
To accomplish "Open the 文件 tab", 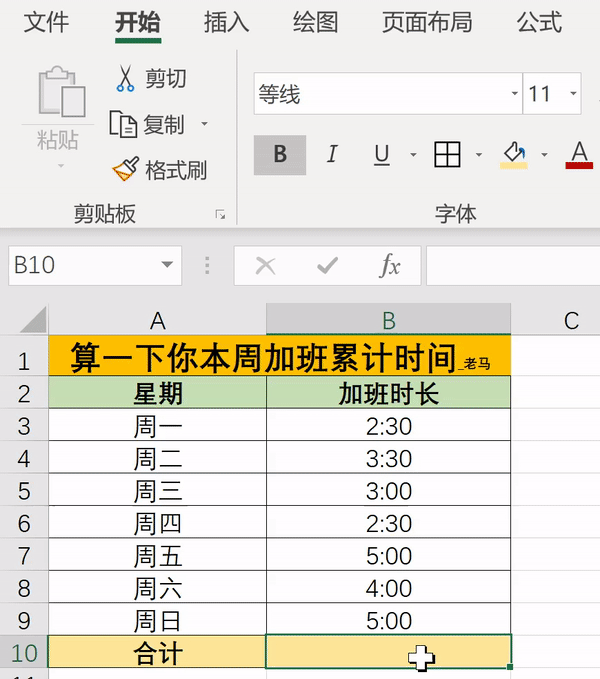I will (46, 22).
